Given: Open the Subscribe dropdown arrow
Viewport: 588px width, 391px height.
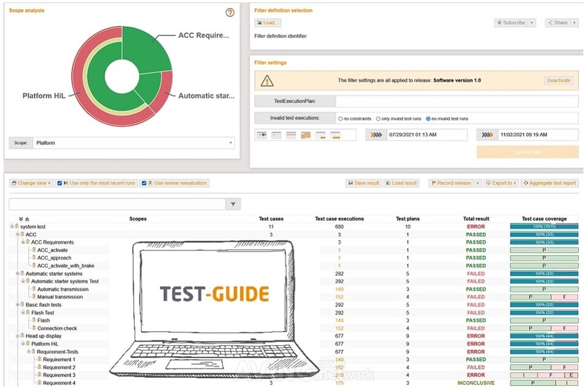Looking at the screenshot, I should [532, 23].
